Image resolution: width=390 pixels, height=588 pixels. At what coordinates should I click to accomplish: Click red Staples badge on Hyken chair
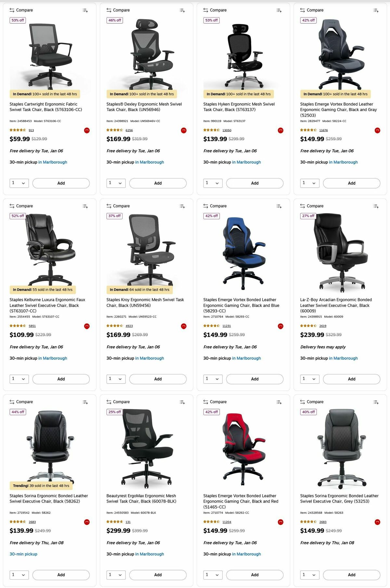point(280,131)
